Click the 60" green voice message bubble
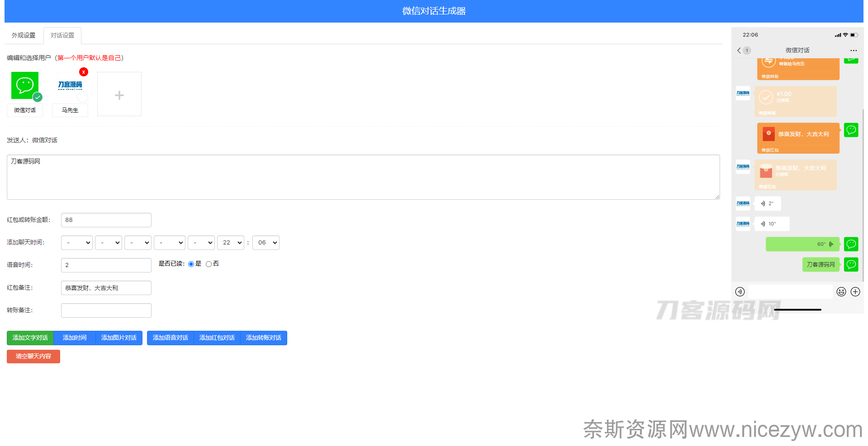Screen dimensions: 868x446 point(802,244)
